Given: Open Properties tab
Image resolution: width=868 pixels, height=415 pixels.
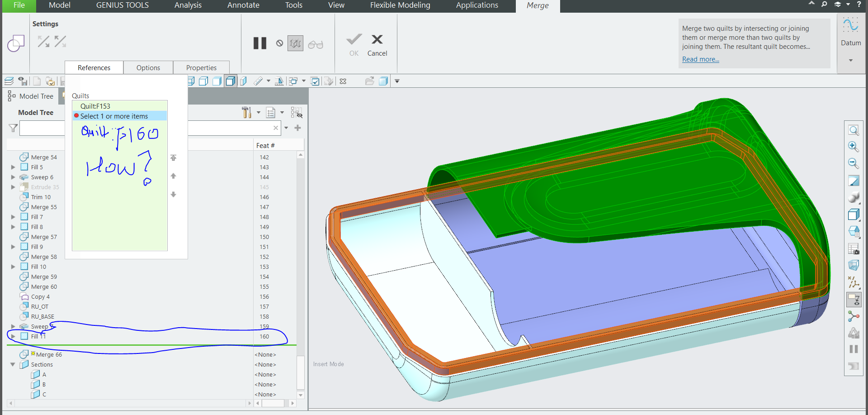Looking at the screenshot, I should (201, 67).
